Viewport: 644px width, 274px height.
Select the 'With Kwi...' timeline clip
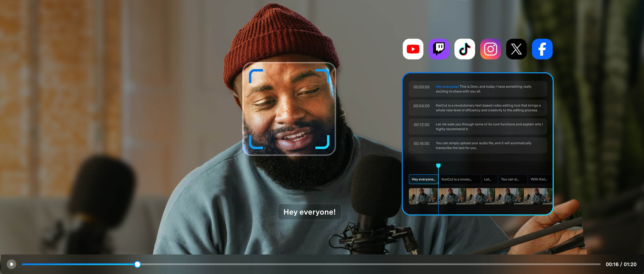[x=540, y=179]
